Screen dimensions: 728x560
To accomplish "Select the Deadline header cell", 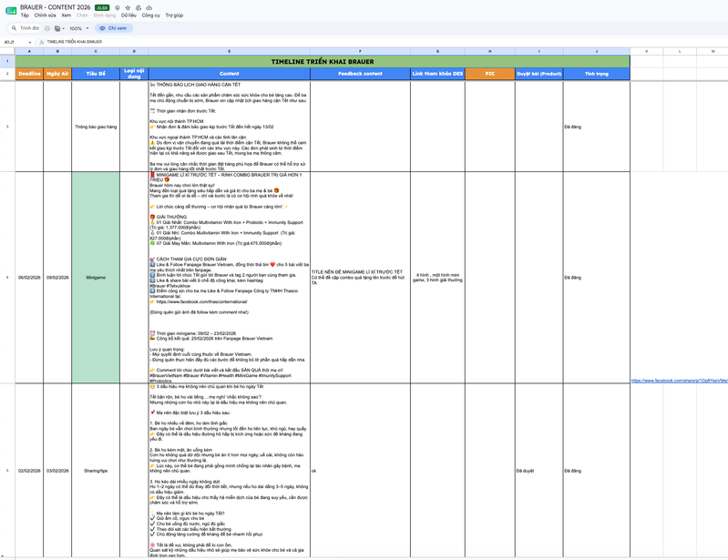I will pyautogui.click(x=29, y=74).
